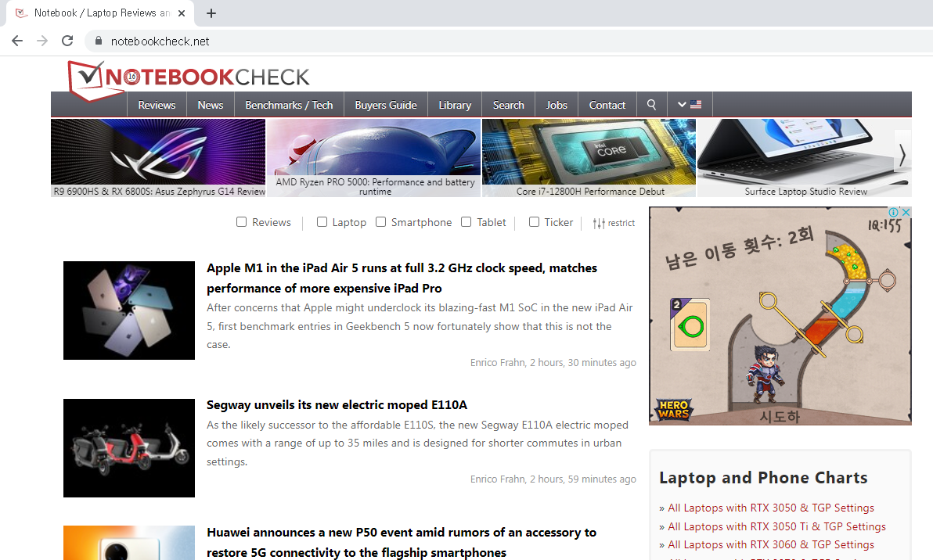Open the Huawei P50 event headline
The image size is (933, 560).
402,542
